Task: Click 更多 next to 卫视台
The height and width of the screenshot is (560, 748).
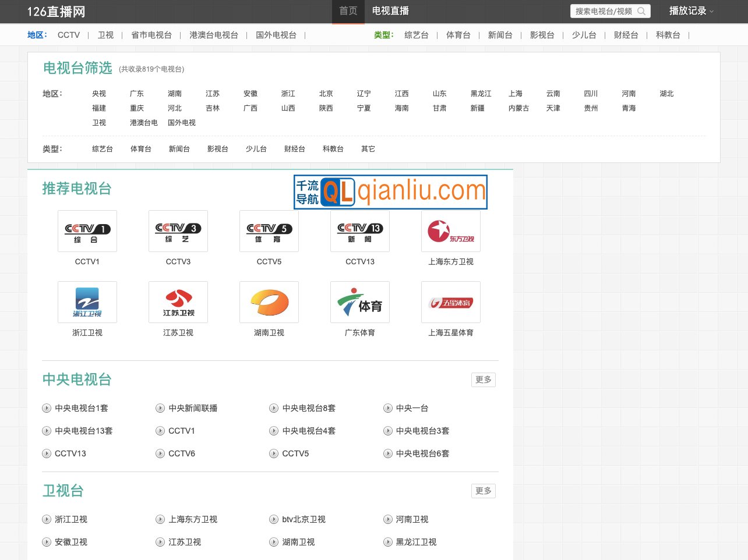Action: [x=483, y=491]
